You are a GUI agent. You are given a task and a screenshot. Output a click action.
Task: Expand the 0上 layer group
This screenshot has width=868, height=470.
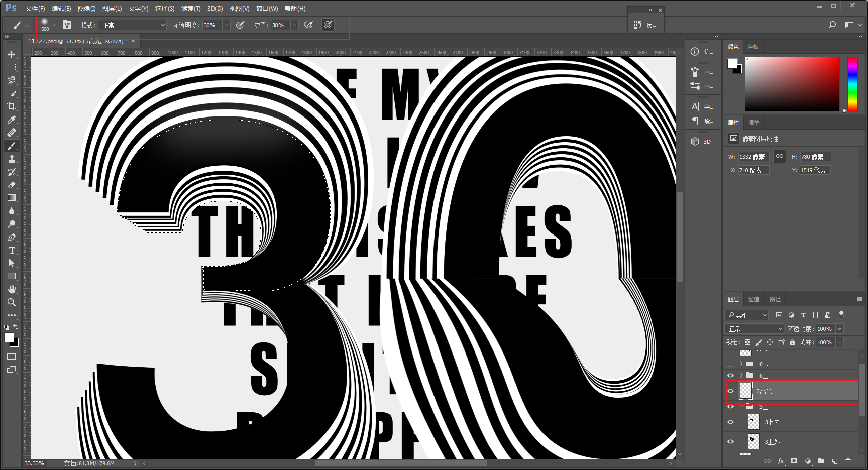pyautogui.click(x=741, y=375)
